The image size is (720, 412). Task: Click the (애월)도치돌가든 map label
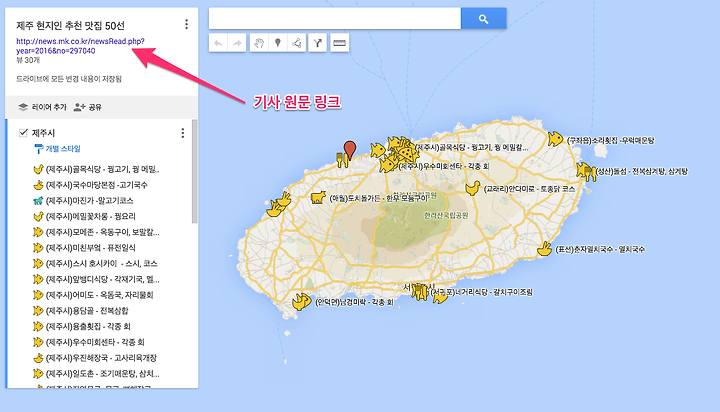click(x=378, y=198)
